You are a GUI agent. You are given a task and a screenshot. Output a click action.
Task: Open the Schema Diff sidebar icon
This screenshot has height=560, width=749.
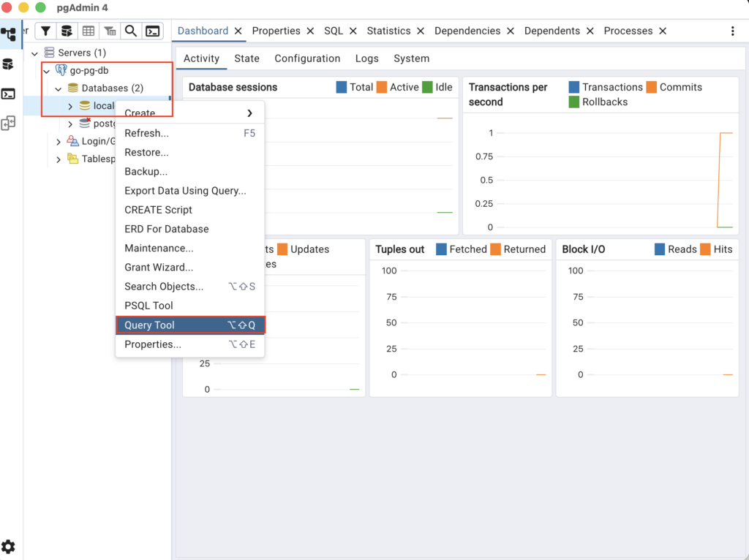(8, 124)
